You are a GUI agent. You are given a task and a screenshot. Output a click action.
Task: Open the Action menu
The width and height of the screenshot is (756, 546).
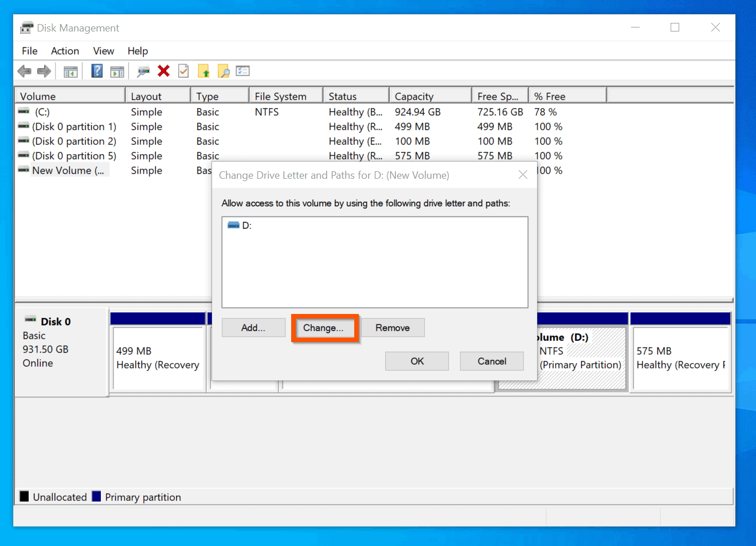(64, 51)
